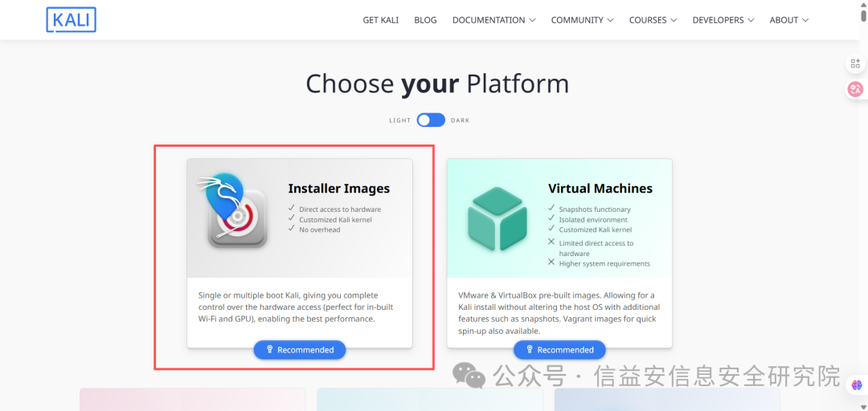Open the COURSES menu

click(653, 20)
